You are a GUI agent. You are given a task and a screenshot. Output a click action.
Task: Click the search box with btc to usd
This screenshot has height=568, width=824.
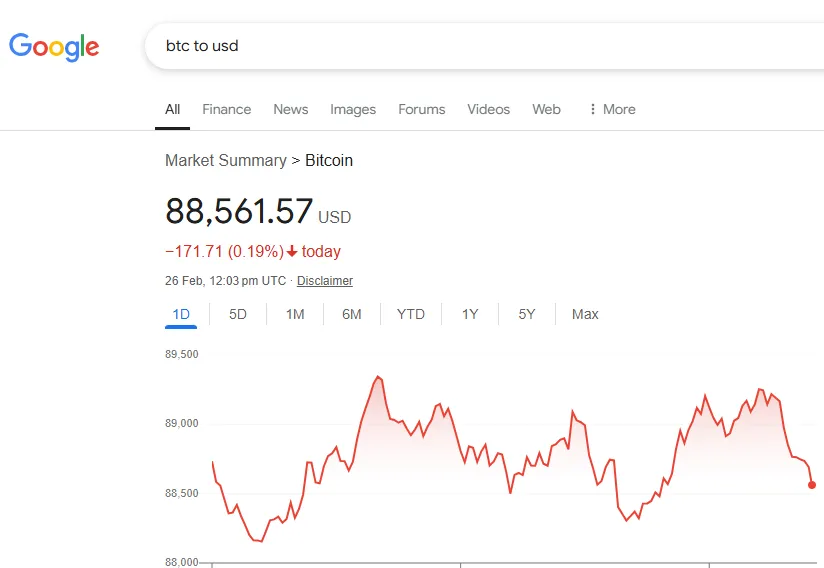click(x=483, y=46)
